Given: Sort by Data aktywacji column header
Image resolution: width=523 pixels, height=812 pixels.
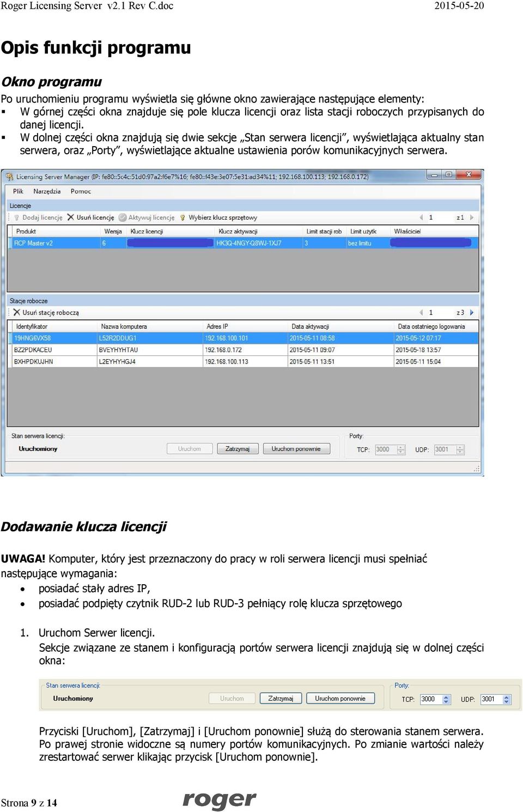Looking at the screenshot, I should coord(340,327).
